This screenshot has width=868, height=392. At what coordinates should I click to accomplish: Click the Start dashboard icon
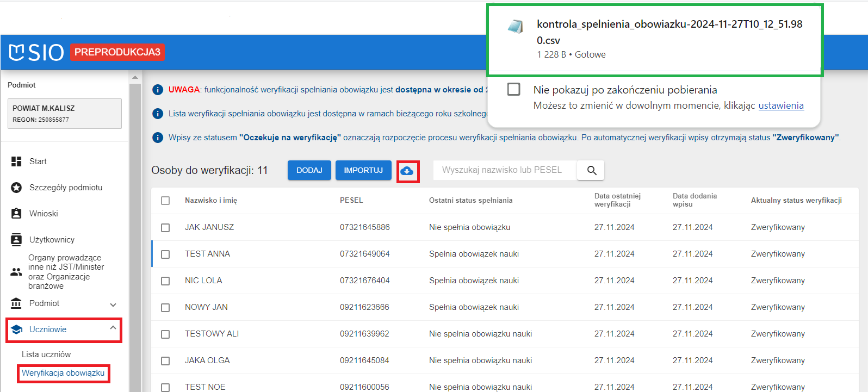click(x=16, y=161)
